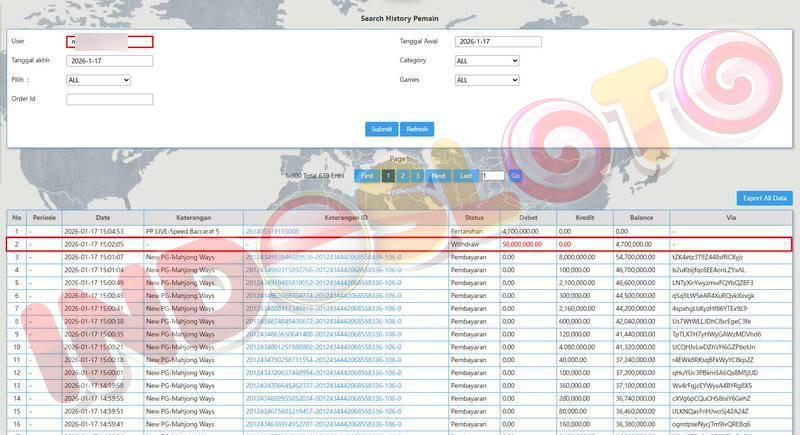This screenshot has height=435, width=800.
Task: Switch to page 2 of results
Action: pyautogui.click(x=403, y=176)
